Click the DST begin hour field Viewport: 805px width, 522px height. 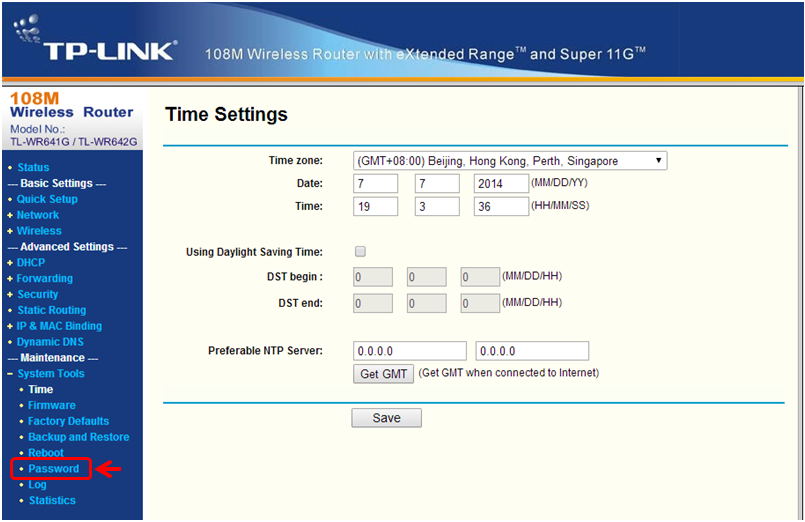pos(480,277)
